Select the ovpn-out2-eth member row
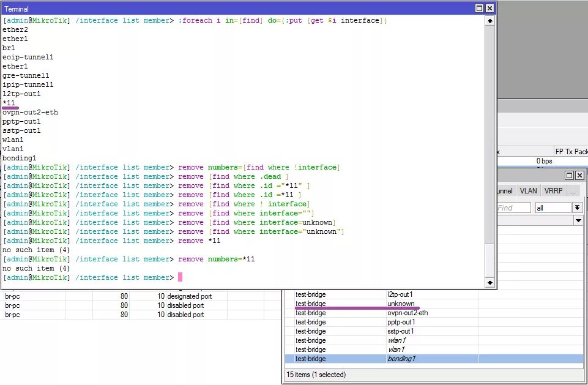 point(434,313)
